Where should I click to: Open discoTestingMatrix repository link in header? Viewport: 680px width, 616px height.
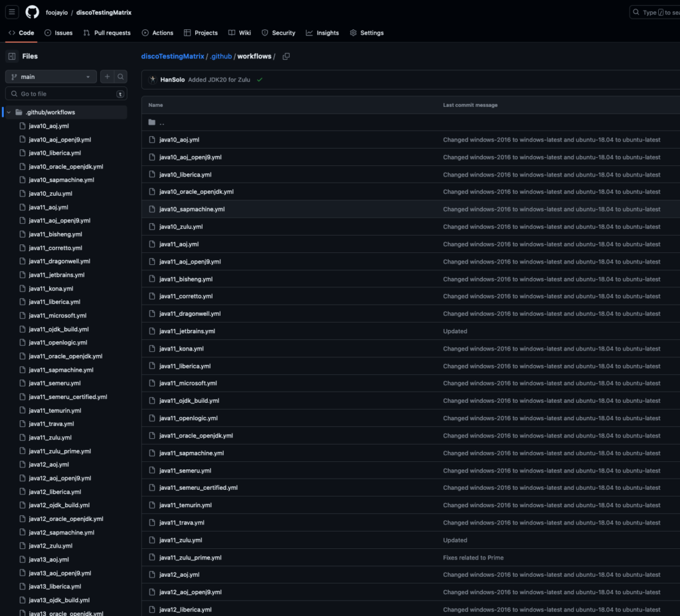click(x=104, y=13)
